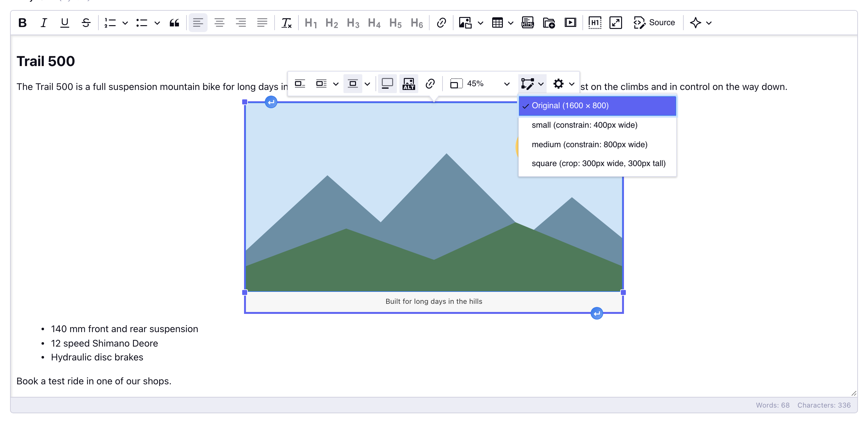Viewport: 868px width, 423px height.
Task: Link the selected image
Action: pyautogui.click(x=430, y=84)
